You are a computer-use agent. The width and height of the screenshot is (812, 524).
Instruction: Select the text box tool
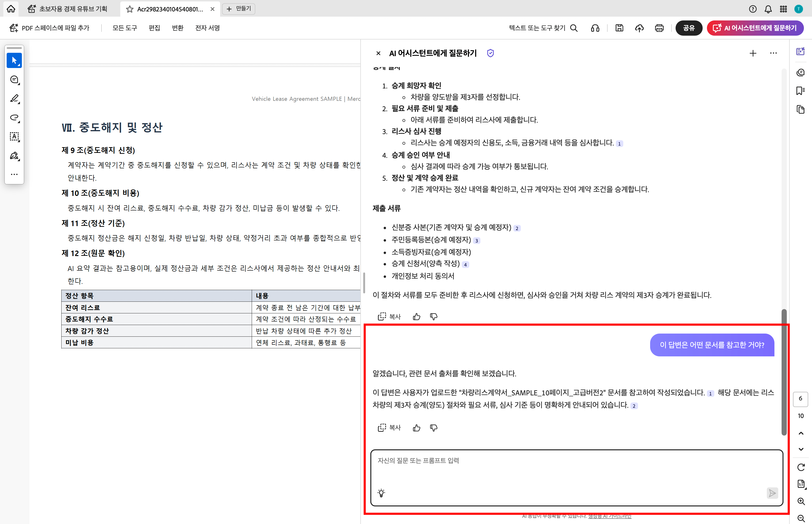[x=14, y=136]
